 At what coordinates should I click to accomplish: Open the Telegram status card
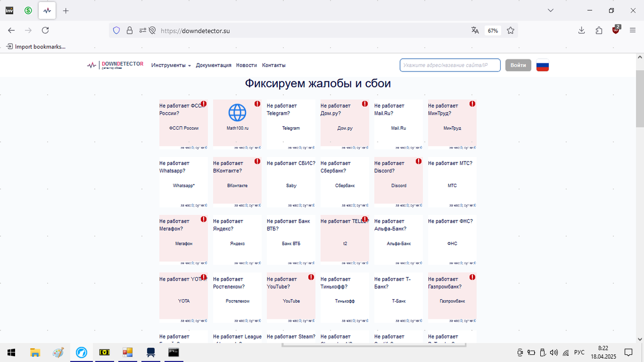coord(291,124)
